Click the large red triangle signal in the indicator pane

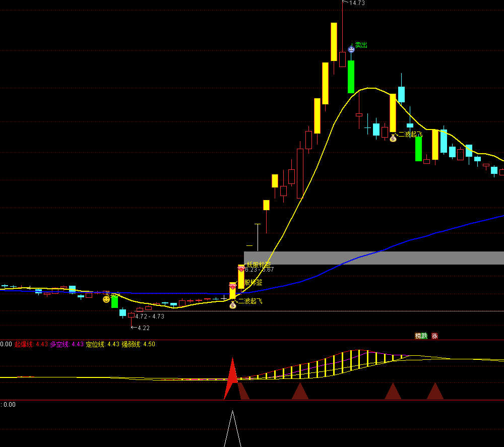point(232,375)
